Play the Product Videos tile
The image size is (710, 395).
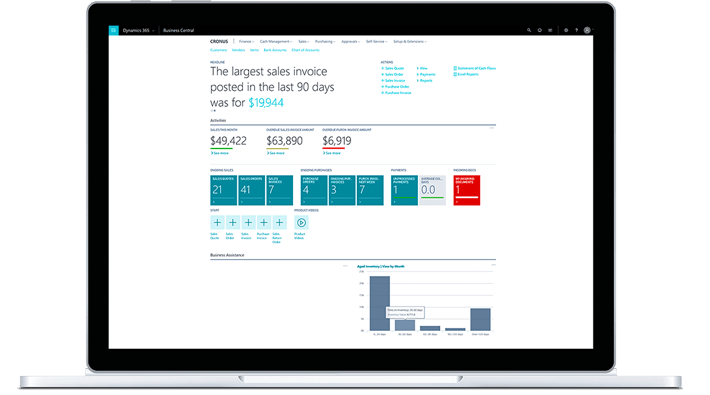[301, 222]
